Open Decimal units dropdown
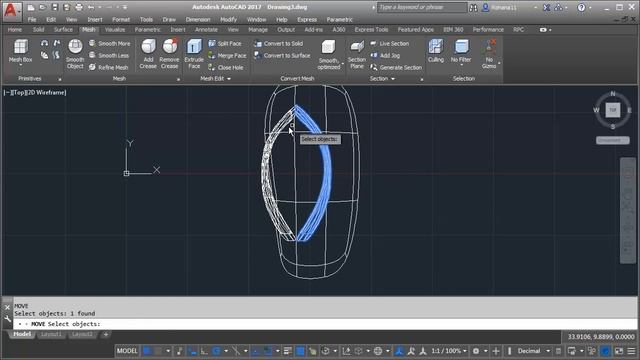The width and height of the screenshot is (640, 360). click(x=533, y=351)
